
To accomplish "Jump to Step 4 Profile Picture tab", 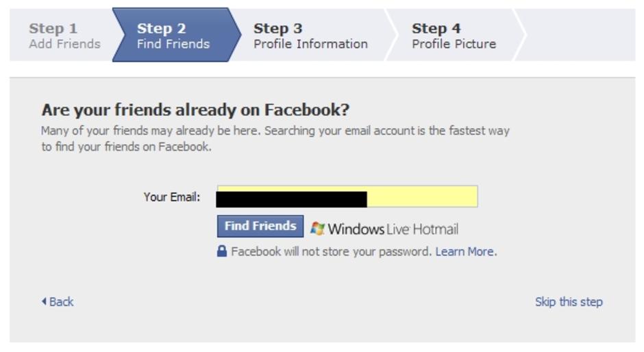I will pyautogui.click(x=454, y=36).
